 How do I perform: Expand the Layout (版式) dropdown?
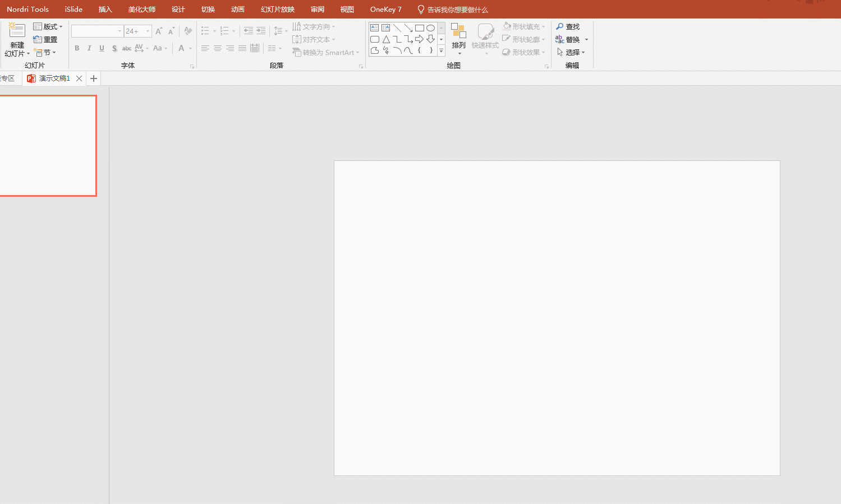61,27
